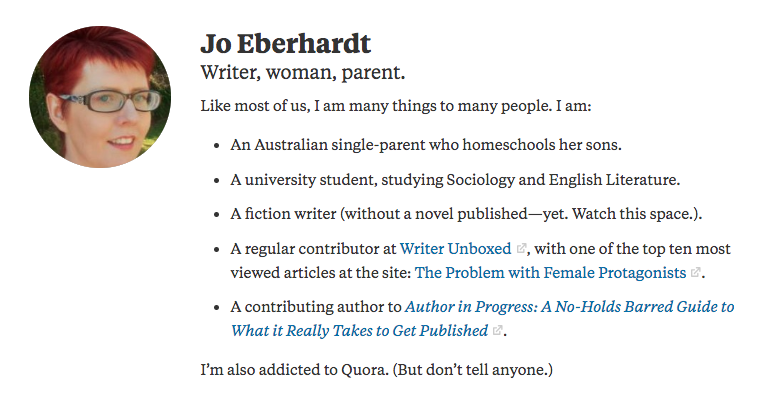Click the 'What it Really Takes to Get Published' text
This screenshot has height=397, width=759.
pyautogui.click(x=359, y=331)
